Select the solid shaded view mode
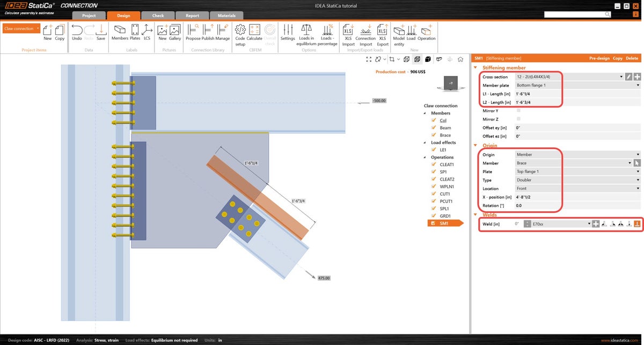The image size is (644, 345). tap(427, 60)
